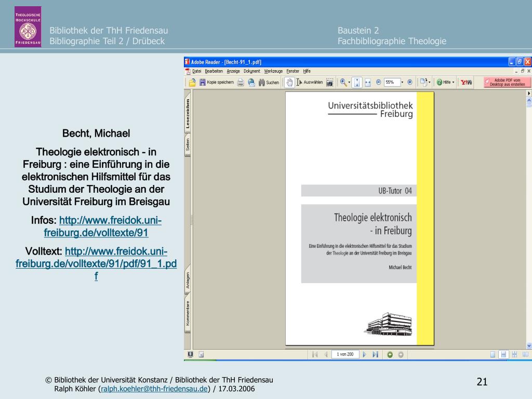This screenshot has height=399, width=532.
Task: Click the Adobe PDF document menu icon
Action: coord(188,72)
